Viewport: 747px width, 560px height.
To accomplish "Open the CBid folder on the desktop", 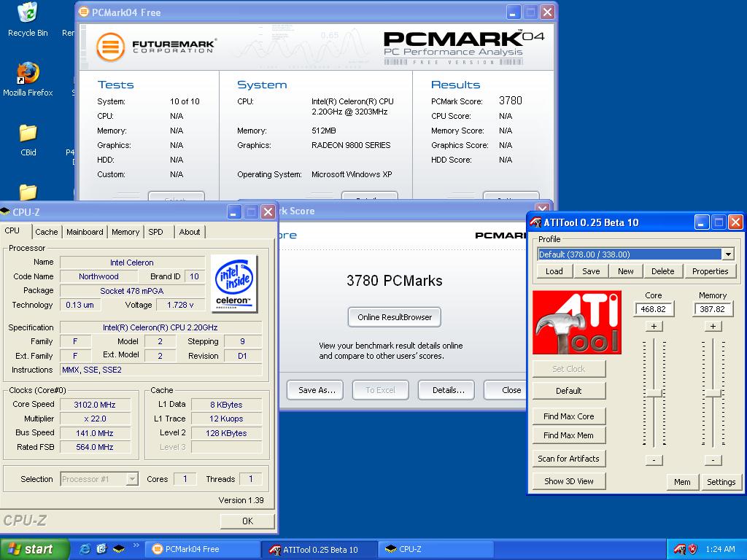I will click(28, 139).
